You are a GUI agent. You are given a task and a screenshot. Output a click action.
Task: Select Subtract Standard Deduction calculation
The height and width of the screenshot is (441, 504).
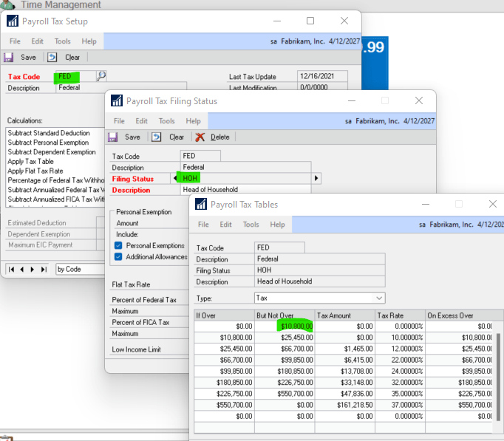(x=49, y=133)
